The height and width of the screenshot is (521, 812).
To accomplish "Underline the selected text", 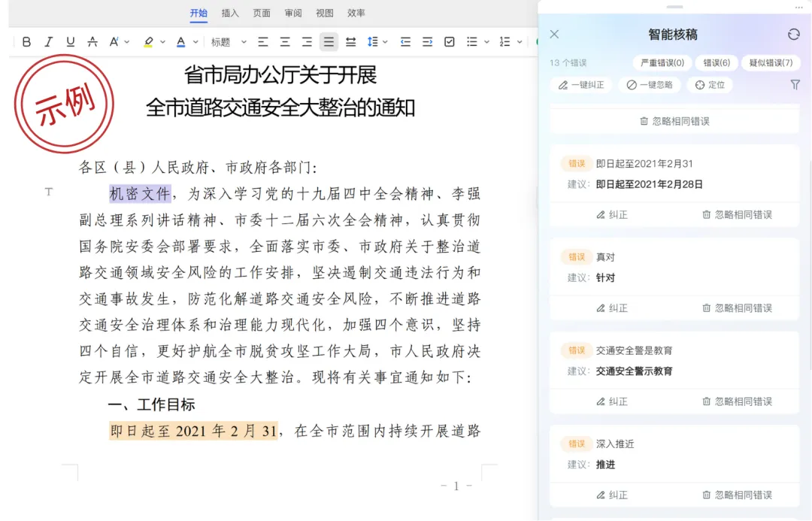I will 71,42.
